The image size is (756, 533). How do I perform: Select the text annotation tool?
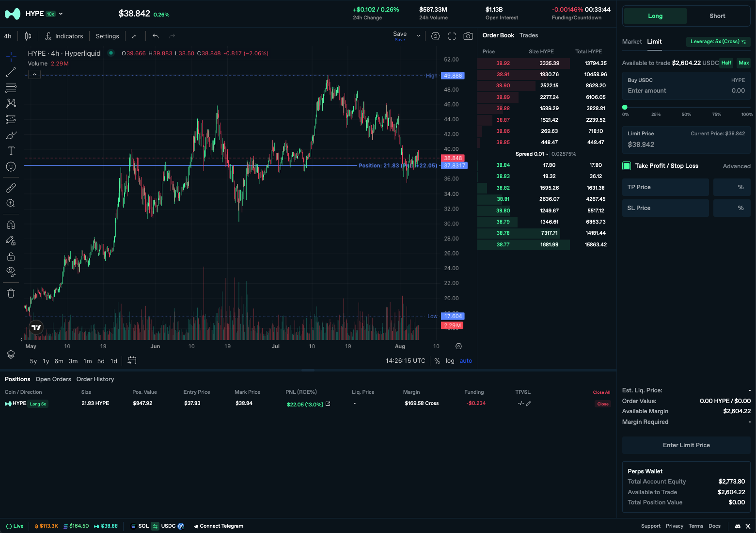11,151
